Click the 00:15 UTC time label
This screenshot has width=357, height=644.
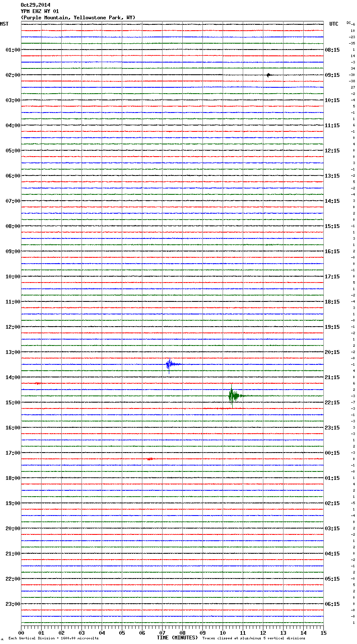tap(332, 453)
